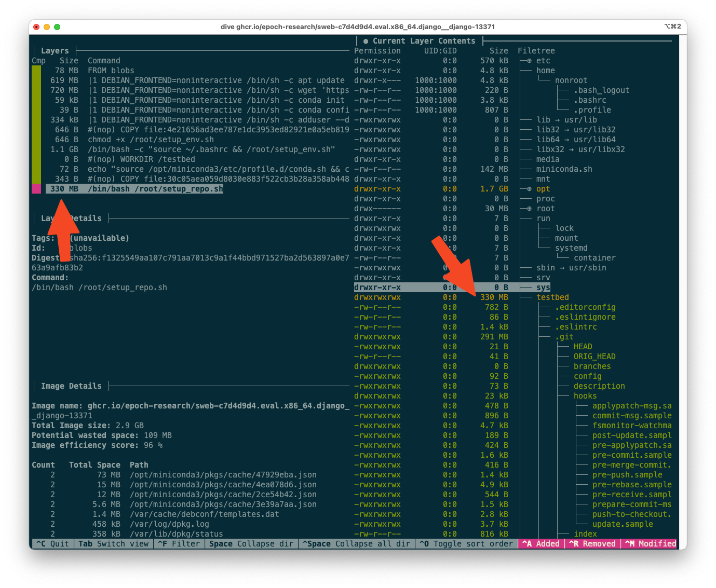The image size is (716, 588).
Task: Select the hooks folder in filetree
Action: coord(585,396)
